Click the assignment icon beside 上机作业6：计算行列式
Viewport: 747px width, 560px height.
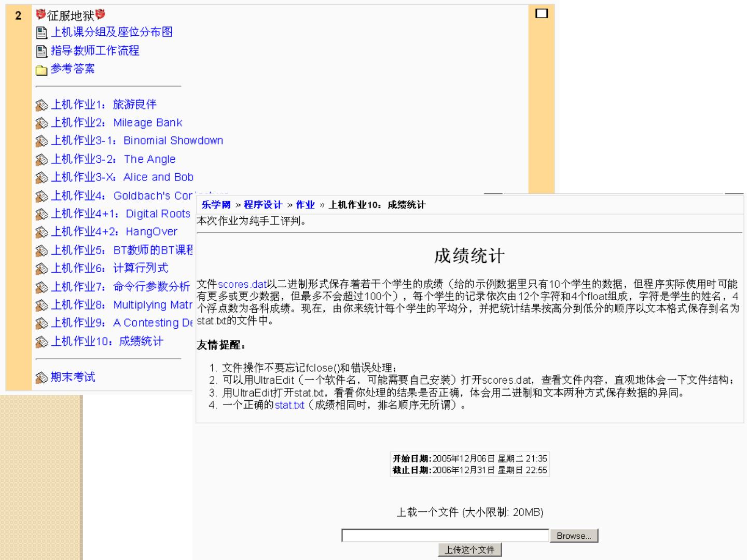coord(41,269)
